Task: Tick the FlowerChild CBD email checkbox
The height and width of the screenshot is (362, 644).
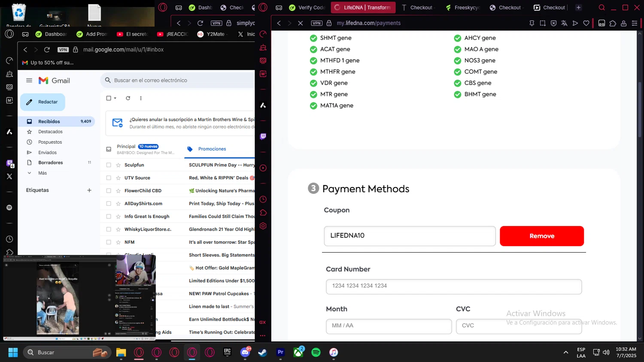Action: (x=109, y=191)
